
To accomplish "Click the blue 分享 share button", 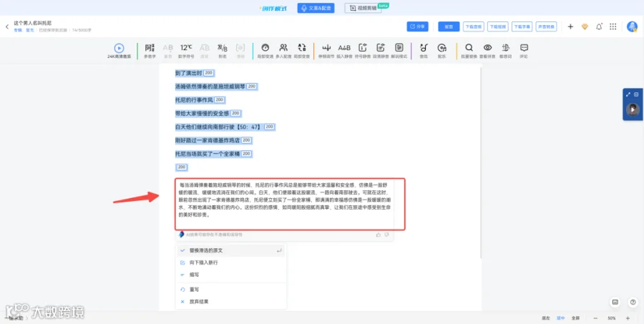I will [x=417, y=26].
